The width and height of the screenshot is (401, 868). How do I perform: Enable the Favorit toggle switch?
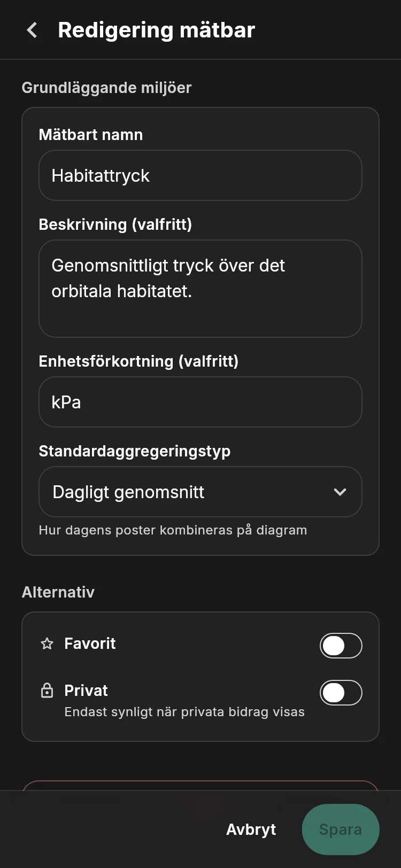point(341,646)
